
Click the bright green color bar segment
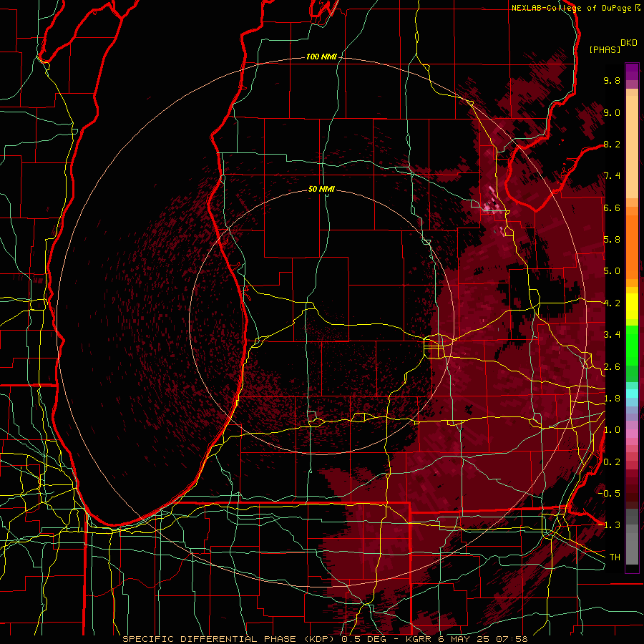pyautogui.click(x=632, y=346)
